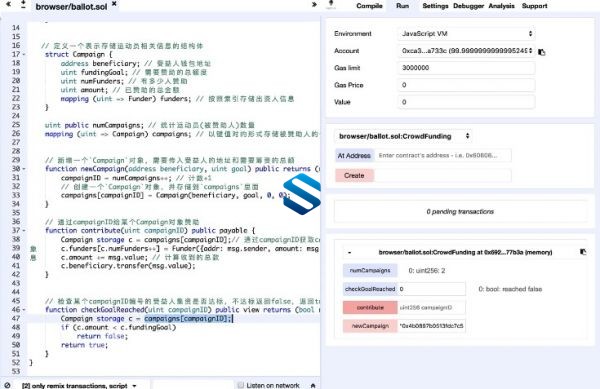Image resolution: width=600 pixels, height=389 pixels.
Task: Click the Create constructor arguments field
Action: pyautogui.click(x=442, y=176)
